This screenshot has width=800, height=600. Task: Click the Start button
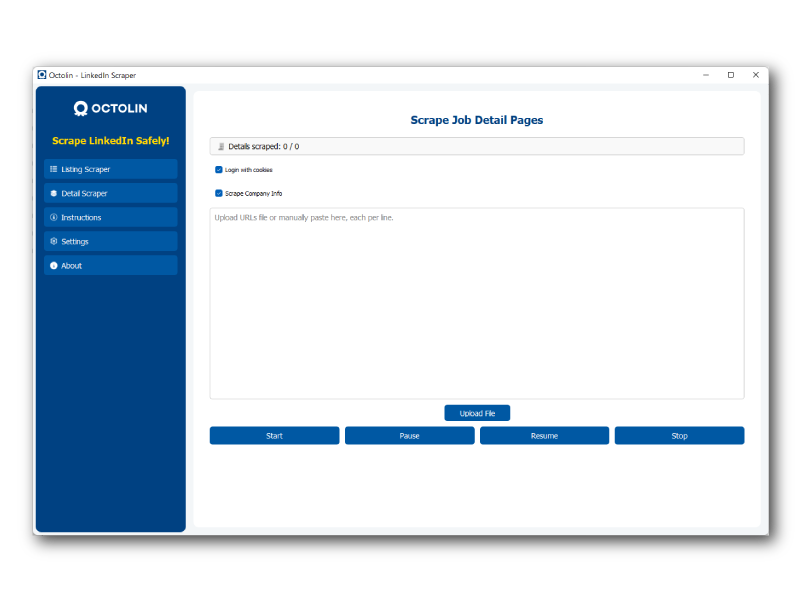pos(274,436)
